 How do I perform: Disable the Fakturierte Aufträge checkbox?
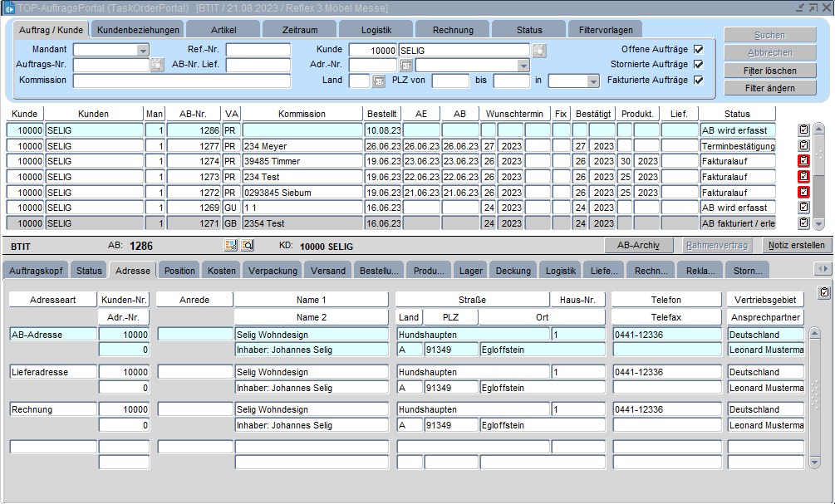[x=699, y=81]
